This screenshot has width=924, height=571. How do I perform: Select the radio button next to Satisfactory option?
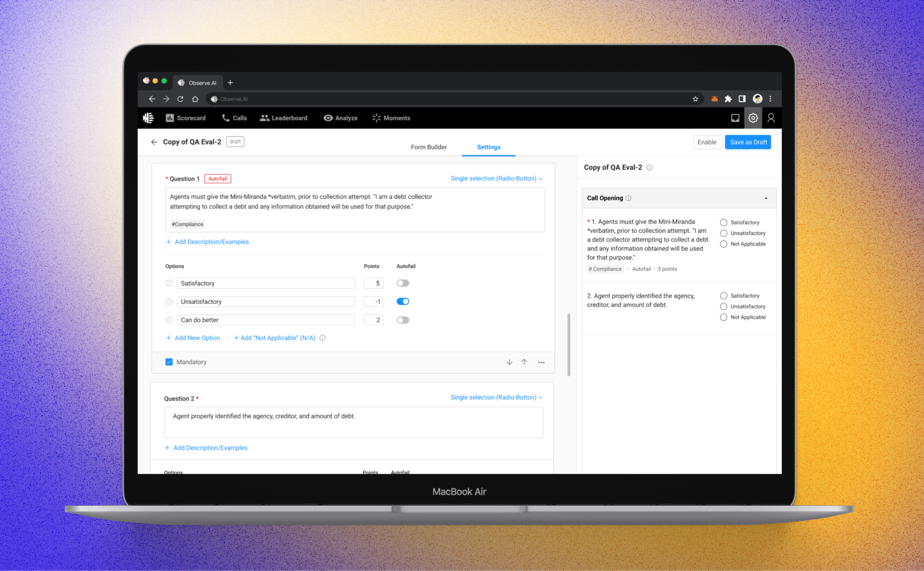click(169, 283)
